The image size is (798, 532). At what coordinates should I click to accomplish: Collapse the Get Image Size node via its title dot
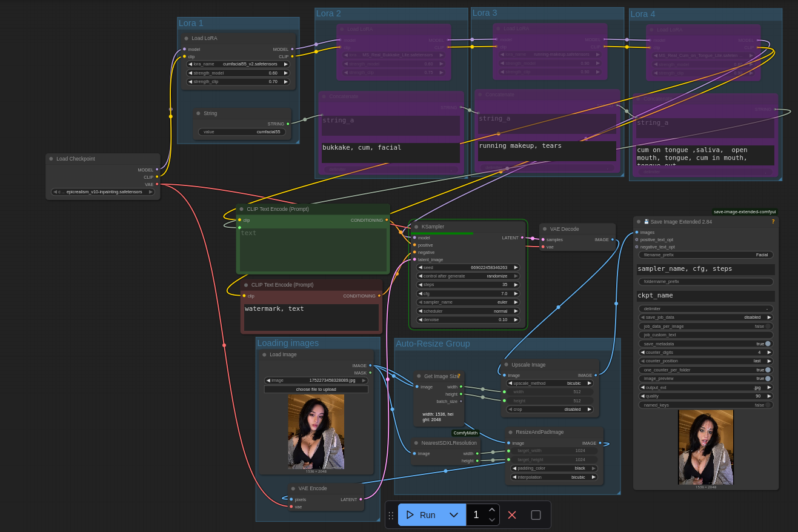pyautogui.click(x=419, y=376)
